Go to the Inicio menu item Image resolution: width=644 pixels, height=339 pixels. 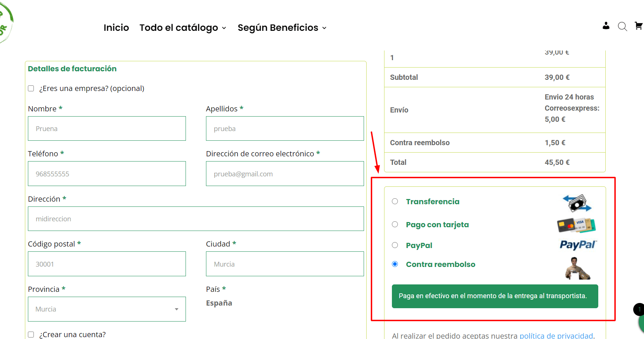click(x=116, y=27)
